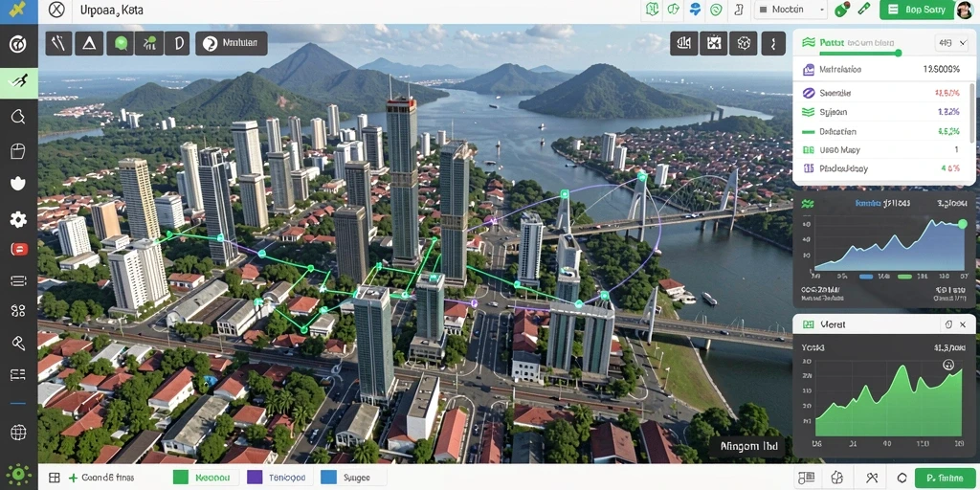Screen dimensions: 980x490
Task: Click the green P. finine button at bottom right
Action: click(x=945, y=478)
